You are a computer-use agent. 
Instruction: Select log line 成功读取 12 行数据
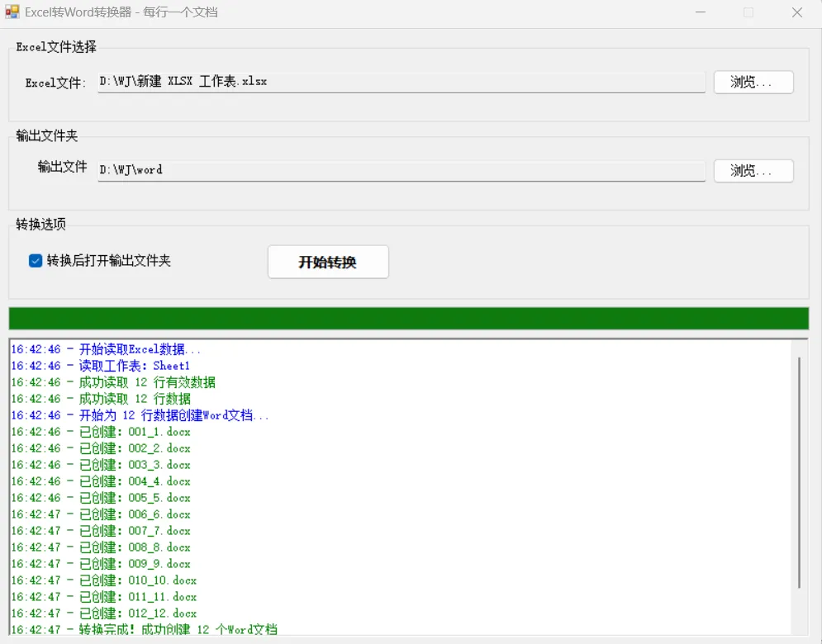(101, 399)
